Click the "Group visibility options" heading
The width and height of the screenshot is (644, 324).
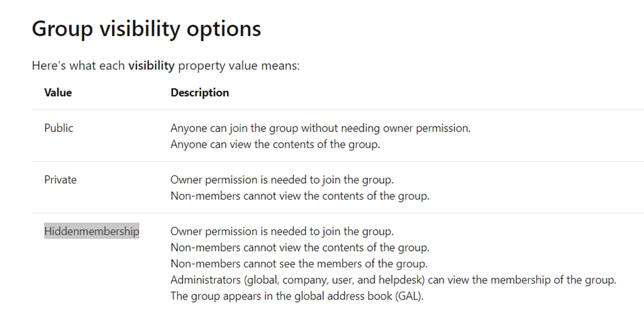point(146,29)
